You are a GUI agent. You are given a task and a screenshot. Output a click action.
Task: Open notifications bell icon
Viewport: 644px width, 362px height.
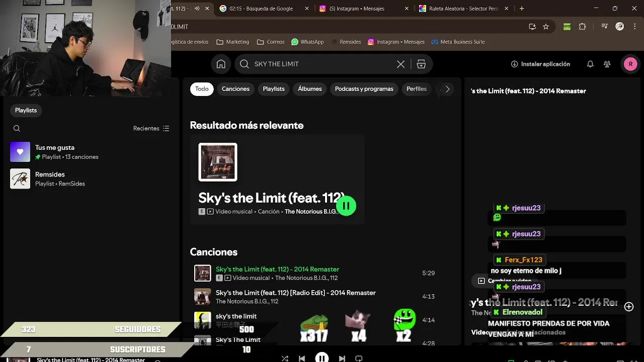coord(590,64)
